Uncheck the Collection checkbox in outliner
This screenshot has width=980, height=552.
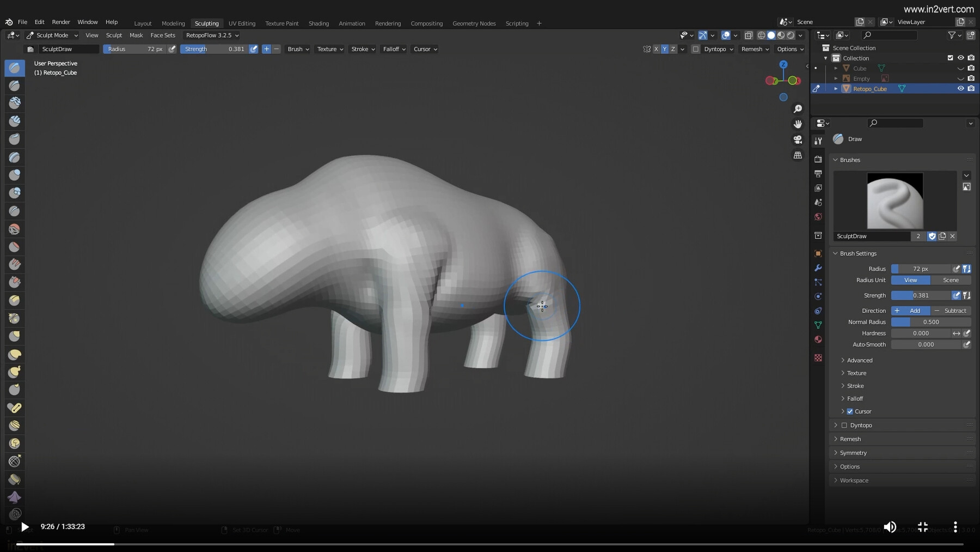(950, 58)
